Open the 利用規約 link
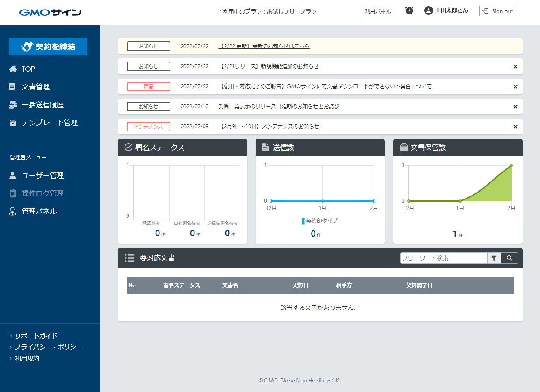This screenshot has width=540, height=392. 27,358
